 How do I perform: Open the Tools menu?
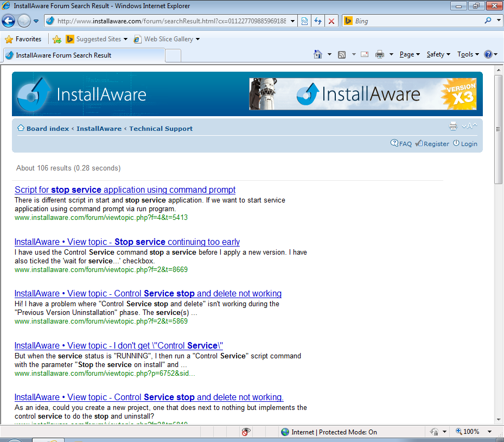[468, 54]
